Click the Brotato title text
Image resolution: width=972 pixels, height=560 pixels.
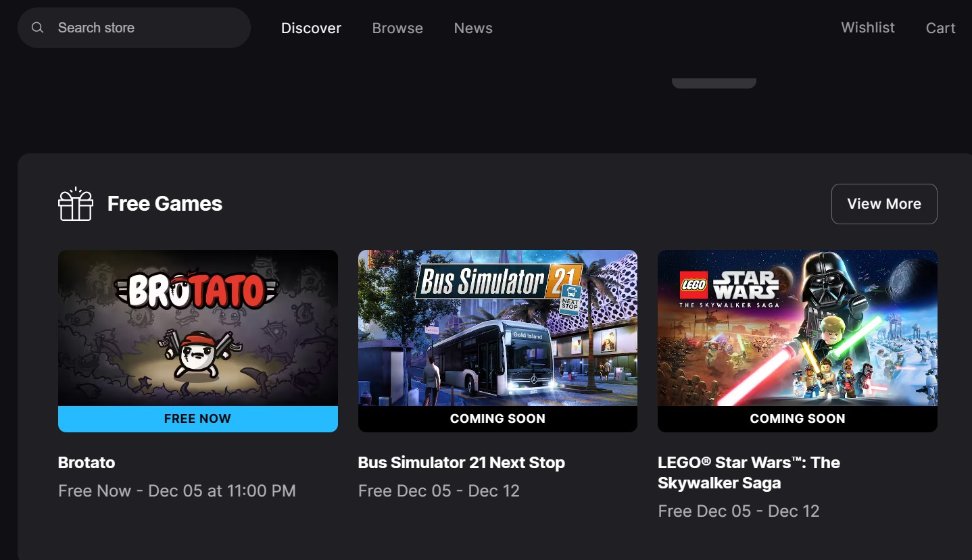coord(87,463)
